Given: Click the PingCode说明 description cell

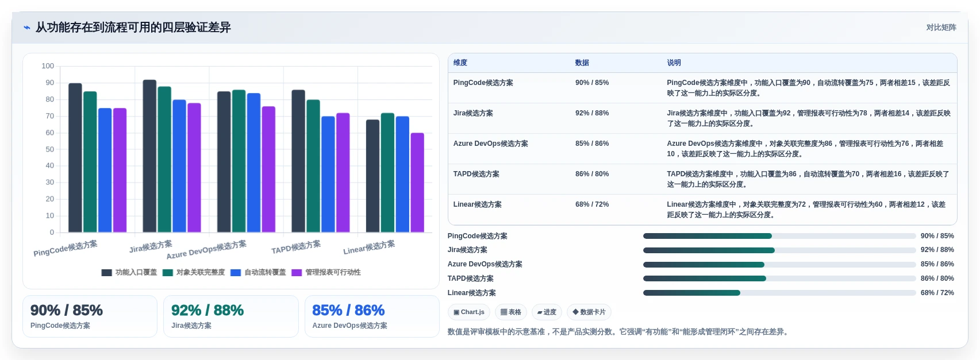Looking at the screenshot, I should pos(809,88).
